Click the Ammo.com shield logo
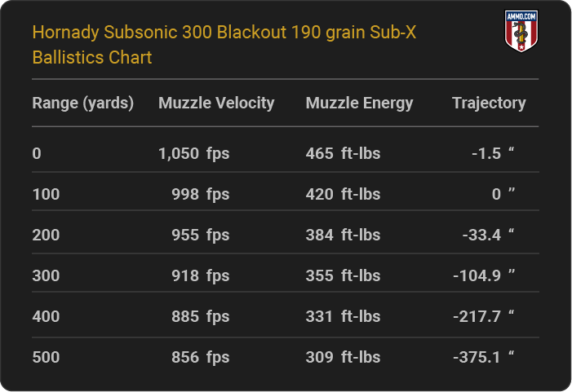572x392 pixels. point(521,31)
